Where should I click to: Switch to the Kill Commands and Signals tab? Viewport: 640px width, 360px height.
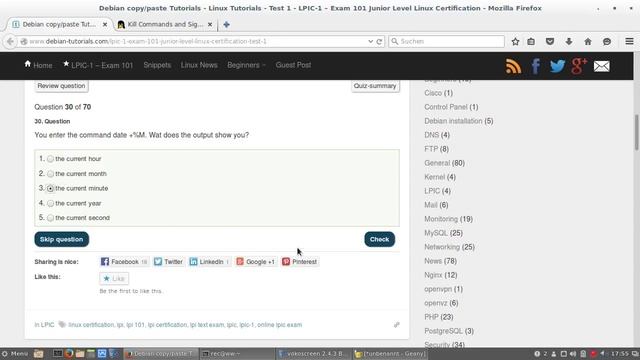165,24
